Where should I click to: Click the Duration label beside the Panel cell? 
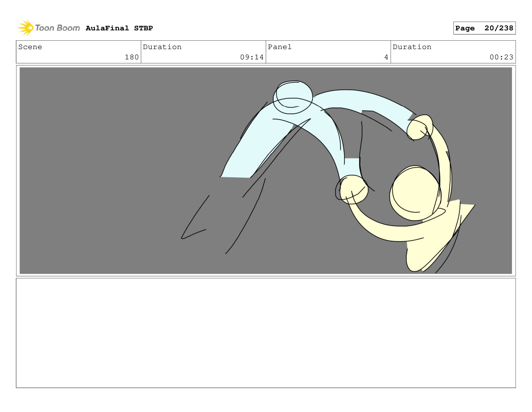[412, 47]
